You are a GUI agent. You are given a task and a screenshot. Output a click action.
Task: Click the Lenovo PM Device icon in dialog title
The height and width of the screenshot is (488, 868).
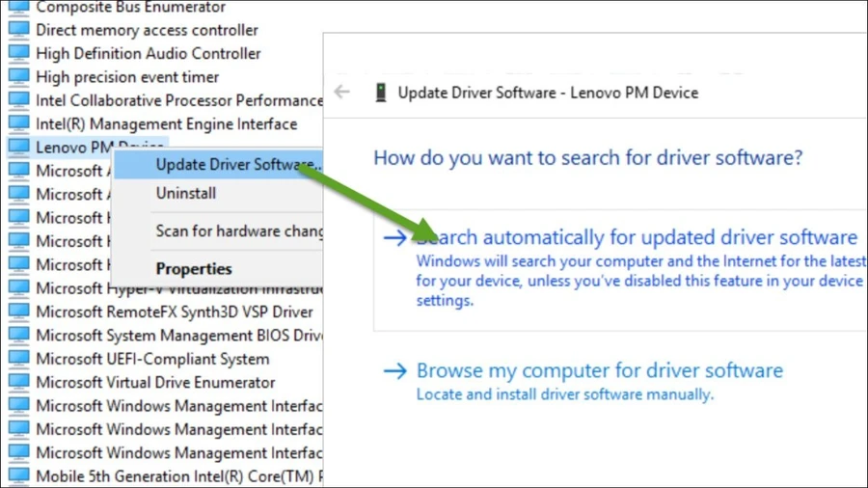[x=381, y=93]
